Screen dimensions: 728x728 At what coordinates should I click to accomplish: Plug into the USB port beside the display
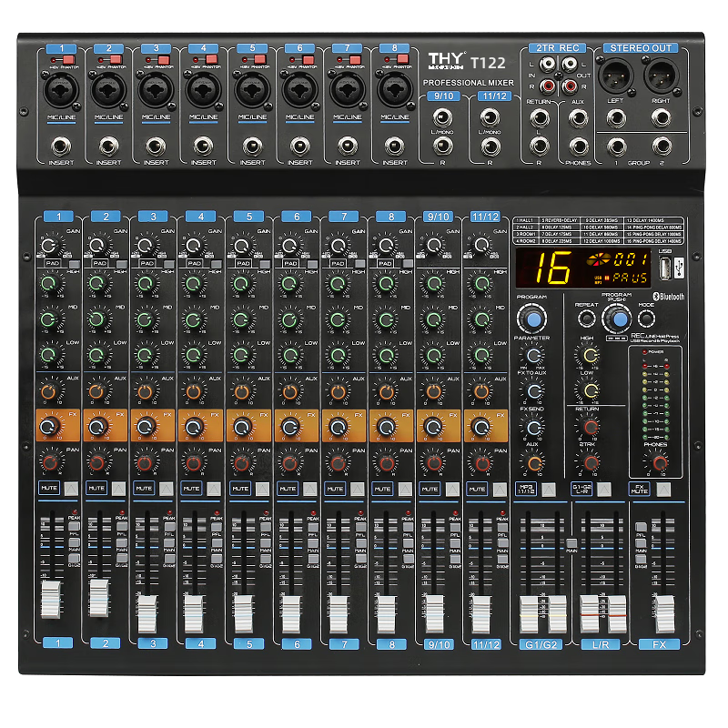pos(663,265)
